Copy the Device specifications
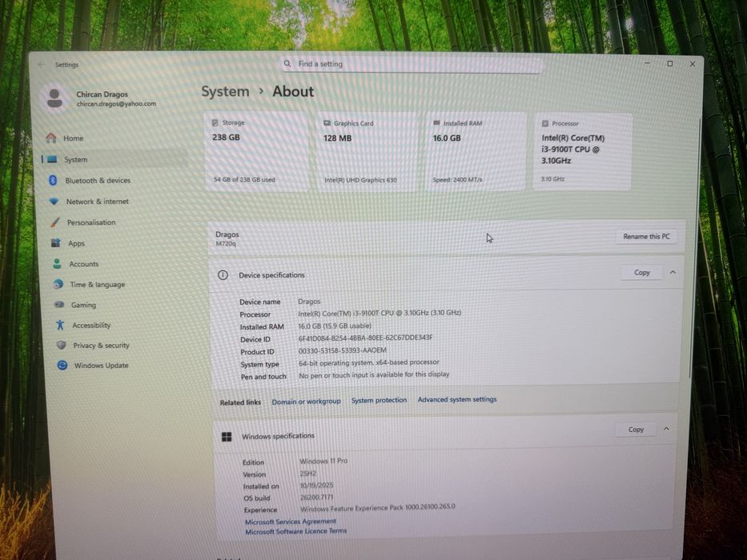The width and height of the screenshot is (747, 560). tap(641, 272)
